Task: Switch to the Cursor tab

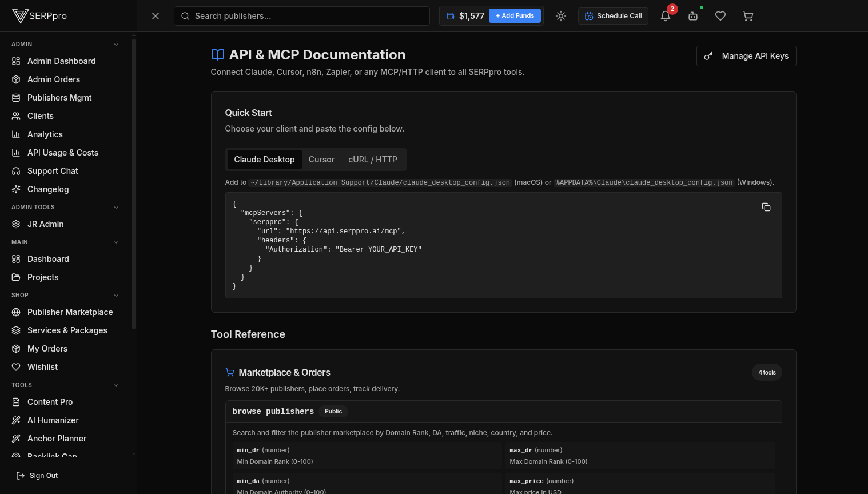Action: (321, 160)
